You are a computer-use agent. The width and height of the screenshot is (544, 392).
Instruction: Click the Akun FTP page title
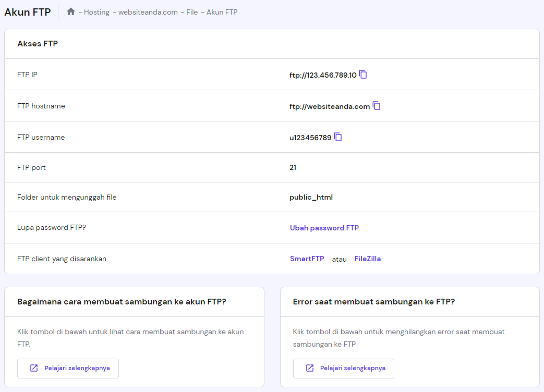(28, 12)
